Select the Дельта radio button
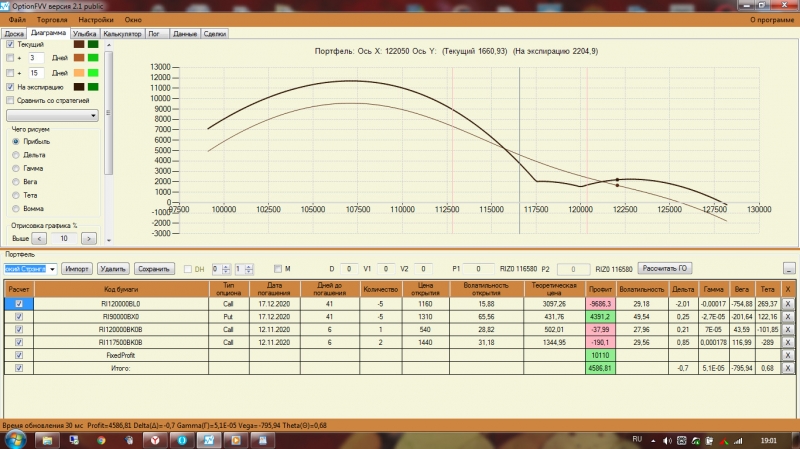This screenshot has height=449, width=800. tap(16, 155)
